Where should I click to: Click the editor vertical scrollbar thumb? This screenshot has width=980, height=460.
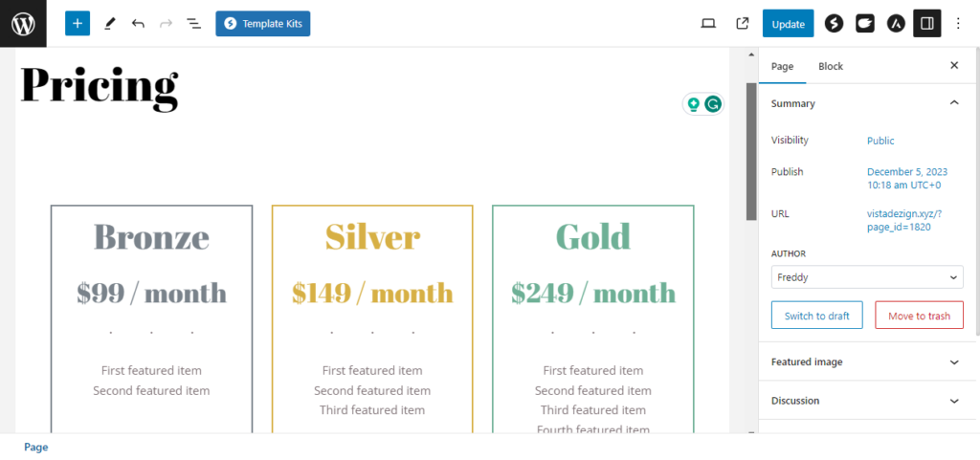751,151
